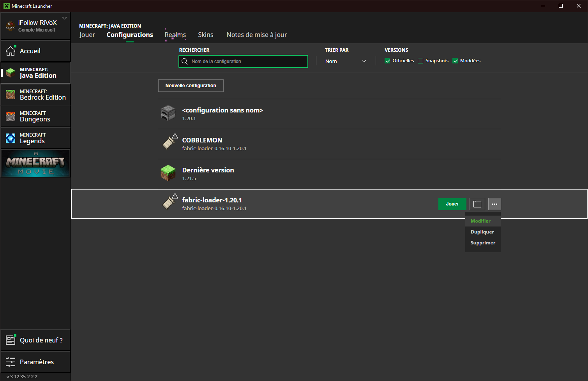Screen dimensions: 588x381
Task: Click the furnace icon of unnamed configuration
Action: pyautogui.click(x=168, y=113)
